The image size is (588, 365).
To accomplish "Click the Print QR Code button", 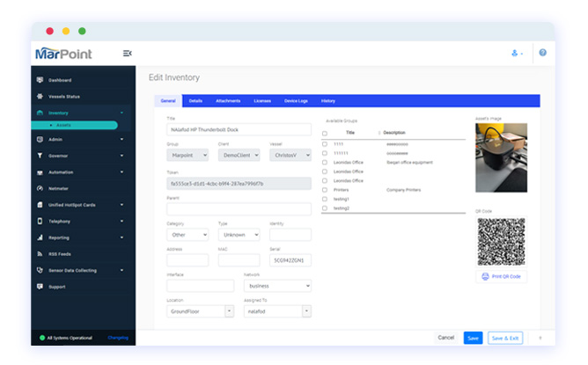I will pyautogui.click(x=501, y=276).
